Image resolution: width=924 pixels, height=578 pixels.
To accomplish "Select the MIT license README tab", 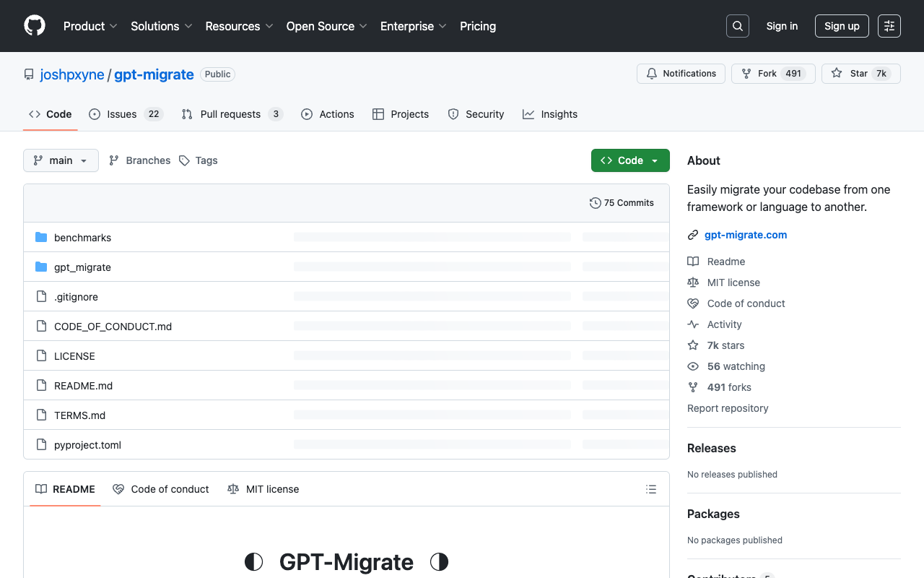I will pyautogui.click(x=263, y=489).
